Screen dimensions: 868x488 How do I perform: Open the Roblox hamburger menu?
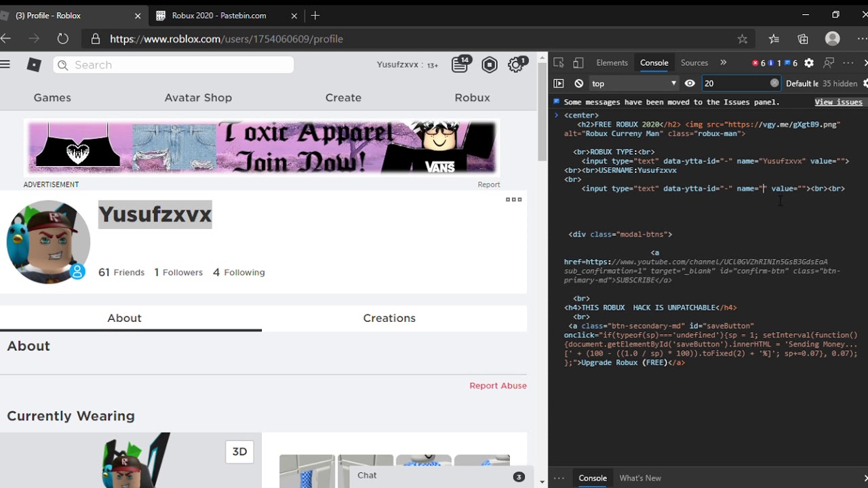[x=5, y=64]
